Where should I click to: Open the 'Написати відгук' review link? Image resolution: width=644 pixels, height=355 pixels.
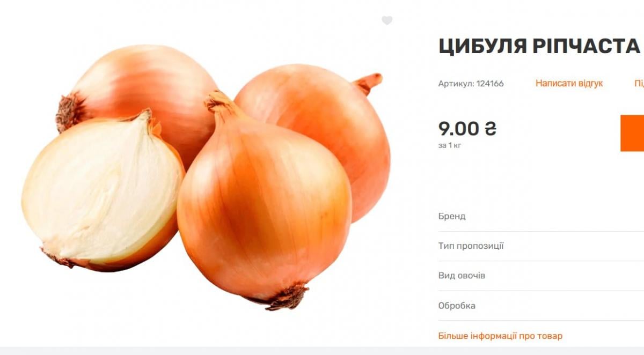pos(569,83)
